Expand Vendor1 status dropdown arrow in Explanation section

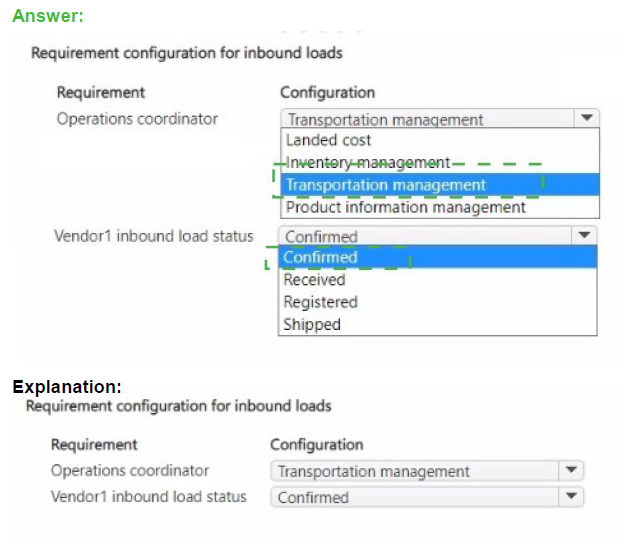571,497
